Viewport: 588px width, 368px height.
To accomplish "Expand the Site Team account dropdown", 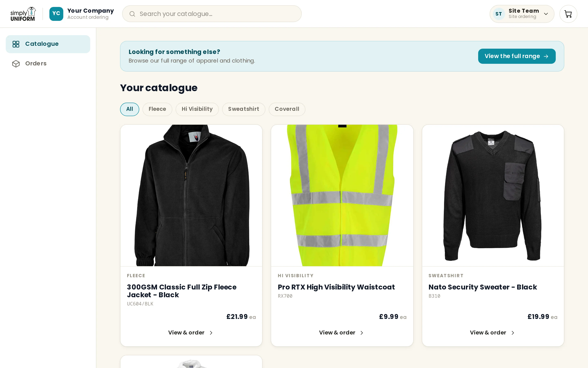I will pos(522,14).
